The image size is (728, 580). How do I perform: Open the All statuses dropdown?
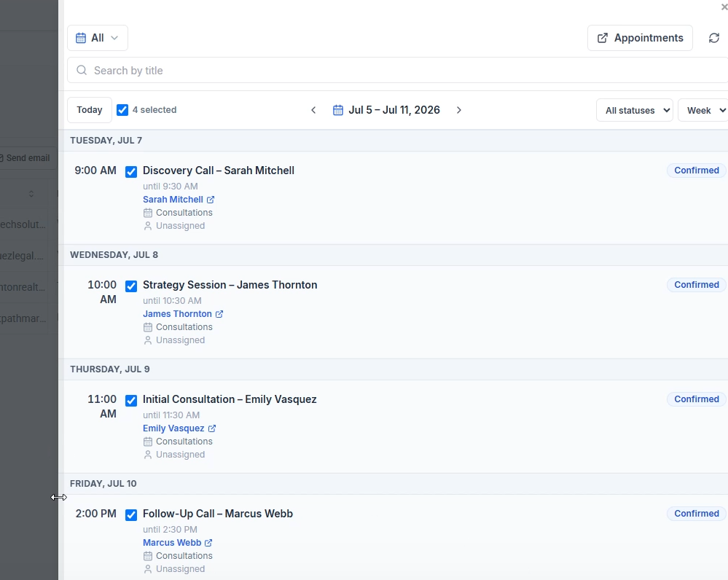634,111
